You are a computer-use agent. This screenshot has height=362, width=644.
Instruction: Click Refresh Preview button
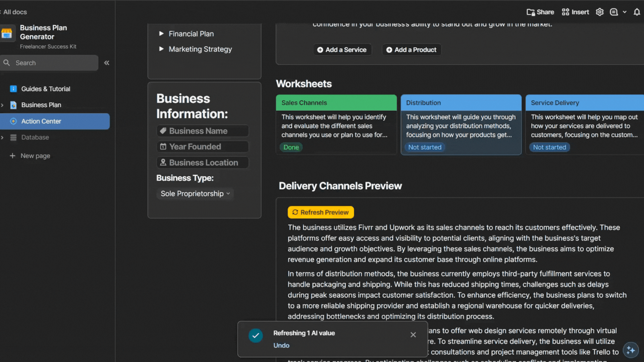click(320, 213)
